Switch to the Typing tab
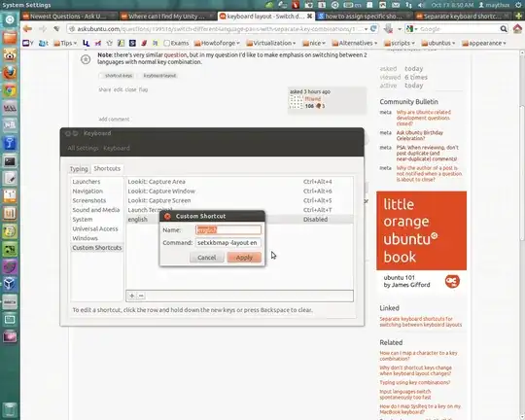525x420 pixels. (x=79, y=169)
